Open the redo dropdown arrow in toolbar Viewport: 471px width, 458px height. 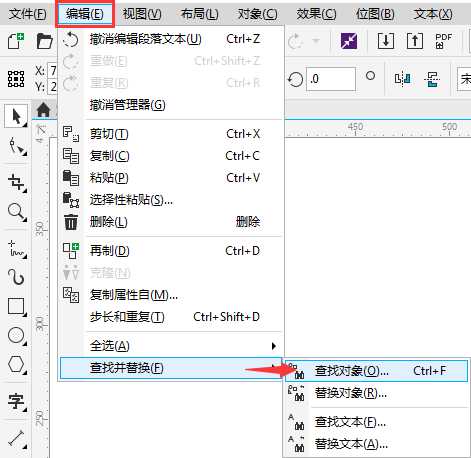click(x=316, y=41)
